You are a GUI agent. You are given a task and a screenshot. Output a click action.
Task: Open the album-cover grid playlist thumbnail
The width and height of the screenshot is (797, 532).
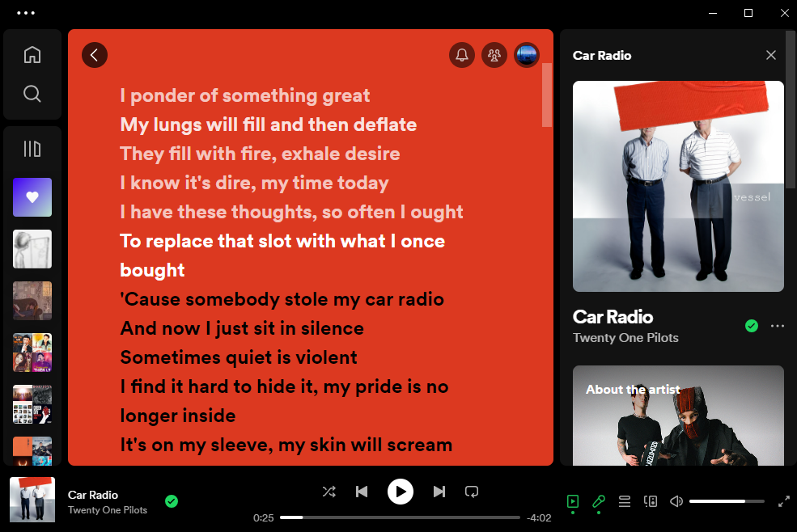point(32,404)
